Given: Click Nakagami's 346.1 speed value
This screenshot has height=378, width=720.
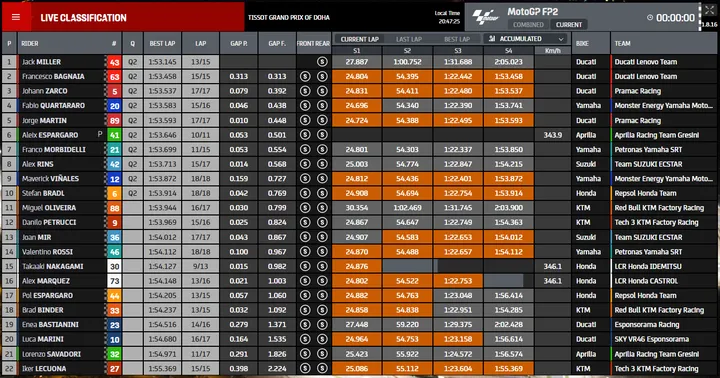Looking at the screenshot, I should [552, 266].
